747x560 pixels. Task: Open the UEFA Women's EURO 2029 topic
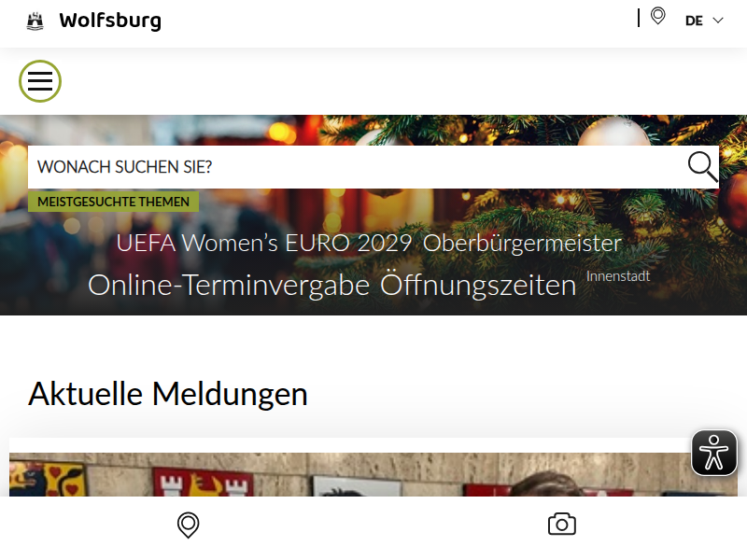[264, 243]
